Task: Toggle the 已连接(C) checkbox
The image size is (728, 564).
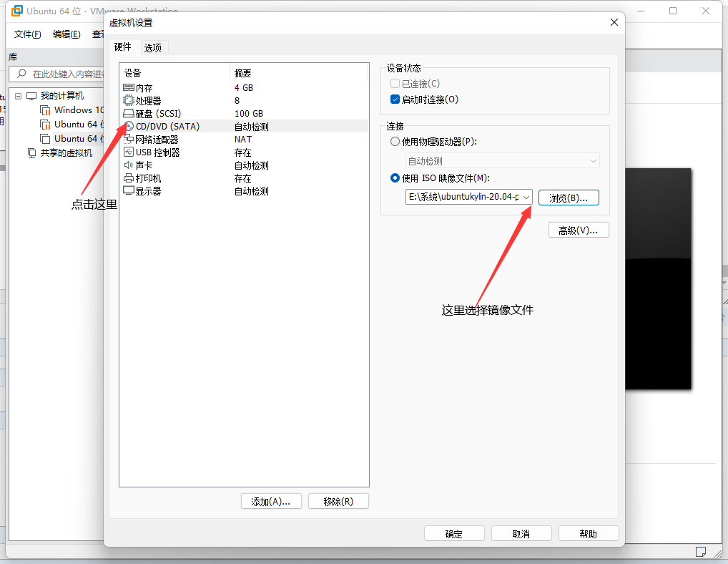Action: (x=395, y=84)
